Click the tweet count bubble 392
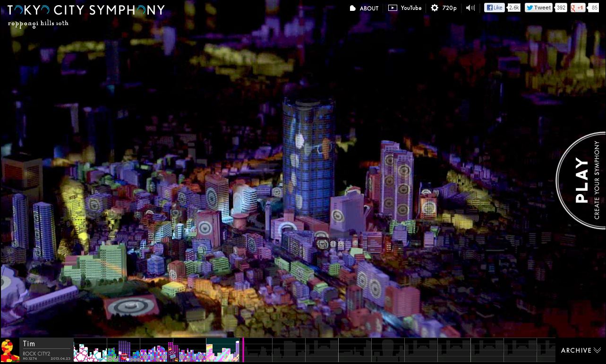 point(561,8)
